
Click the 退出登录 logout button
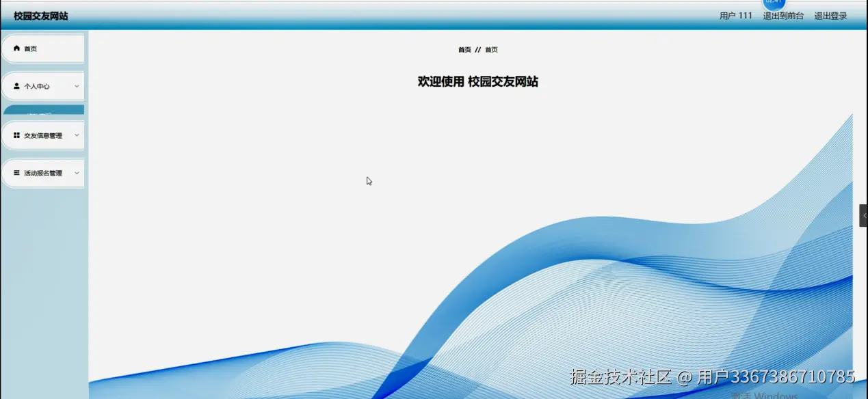[830, 15]
